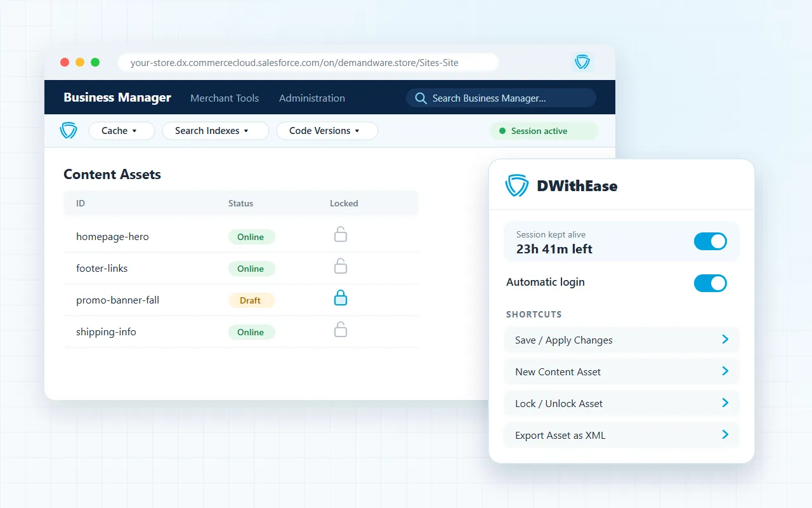Viewport: 812px width, 508px height.
Task: Click arrow icon on Export Asset as XML
Action: [x=725, y=435]
